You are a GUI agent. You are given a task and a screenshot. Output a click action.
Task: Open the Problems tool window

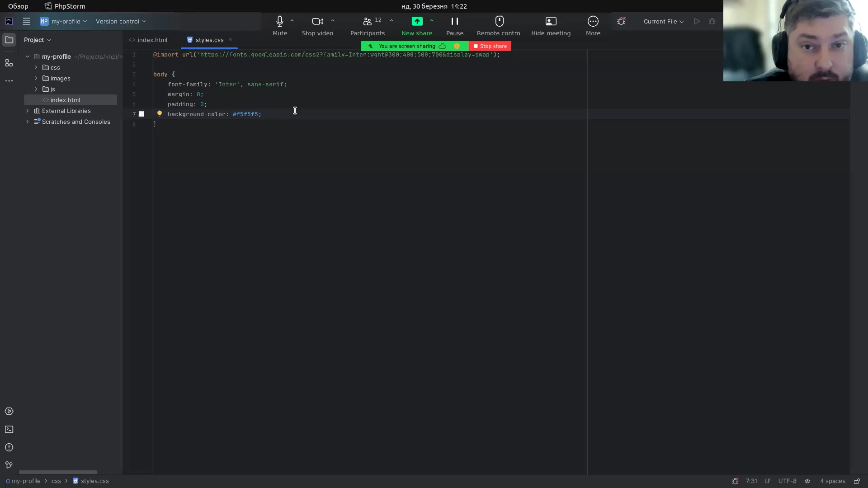pos(9,447)
